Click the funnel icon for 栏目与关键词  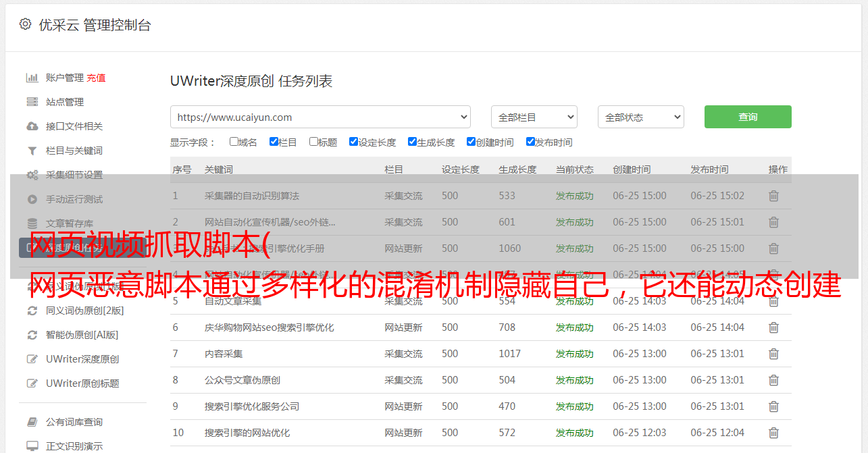point(32,151)
